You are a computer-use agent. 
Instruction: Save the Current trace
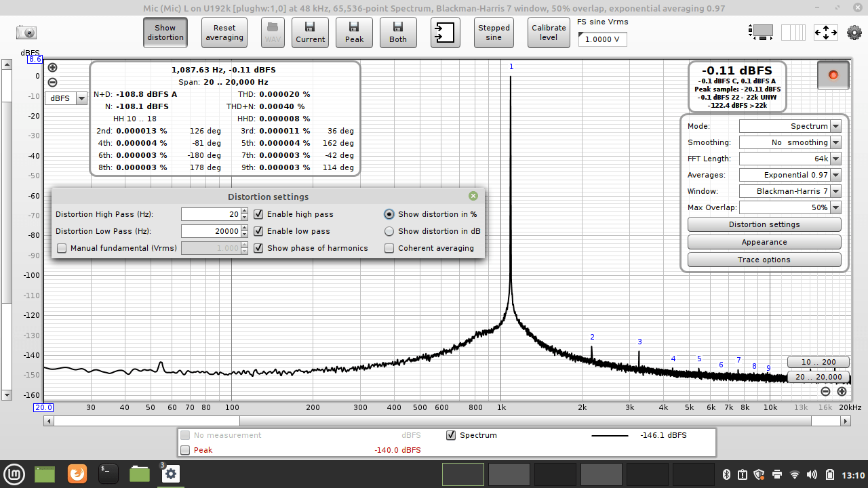pos(310,33)
